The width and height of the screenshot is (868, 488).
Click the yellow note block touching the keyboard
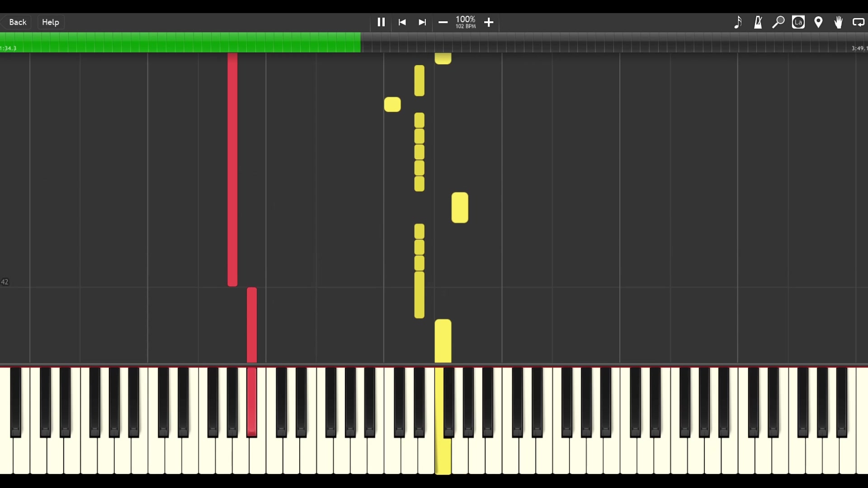[x=443, y=341]
